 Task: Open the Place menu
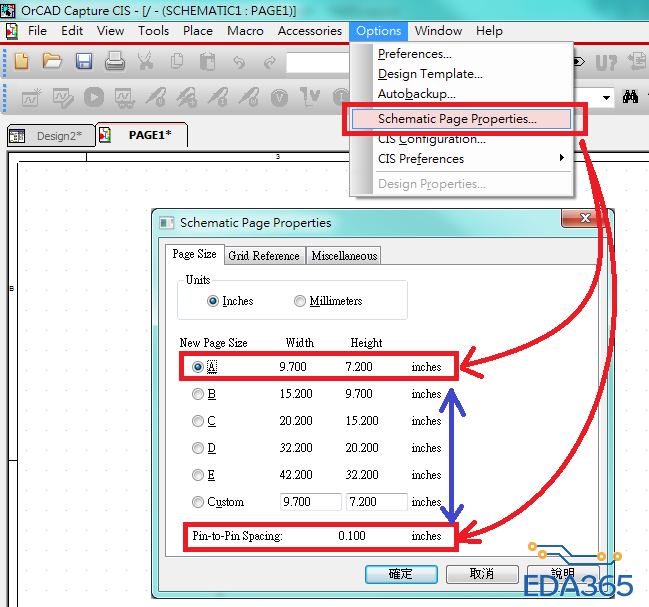tap(198, 31)
